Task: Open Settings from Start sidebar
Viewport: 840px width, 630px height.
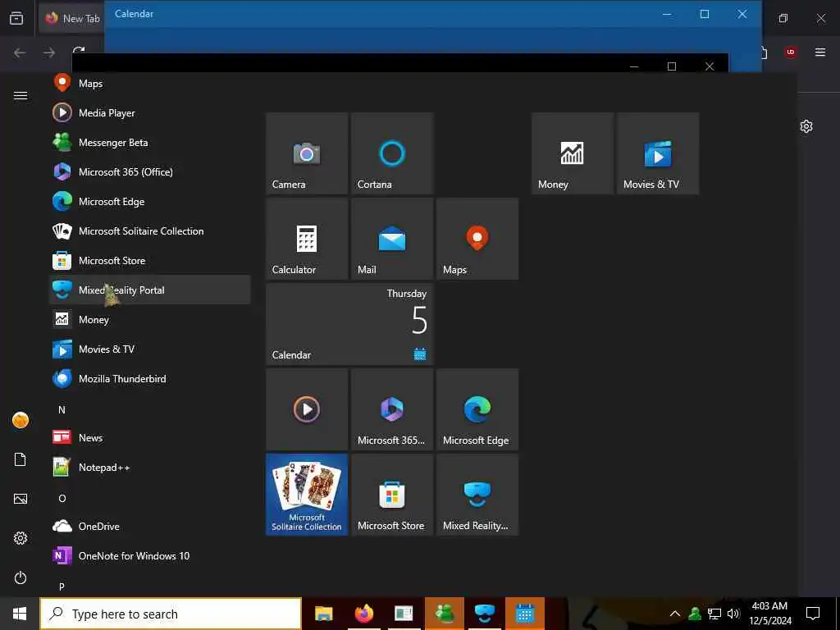Action: (x=21, y=538)
